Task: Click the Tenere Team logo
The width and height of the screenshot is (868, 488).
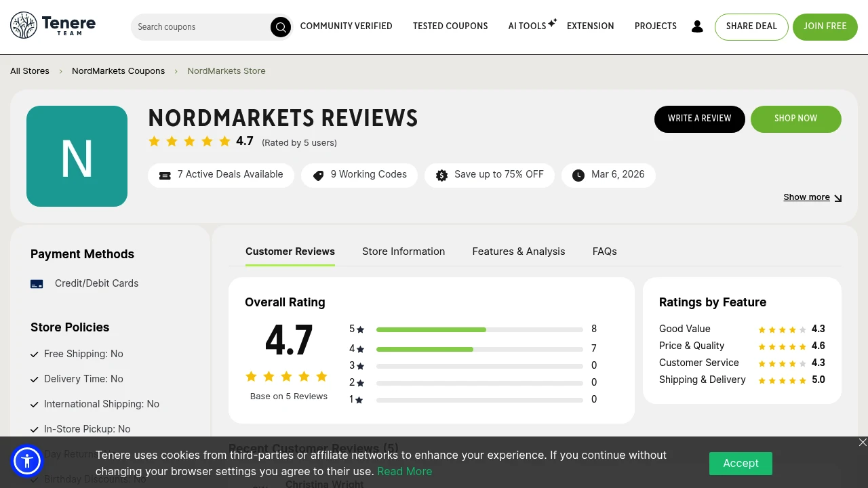Action: coord(53,26)
